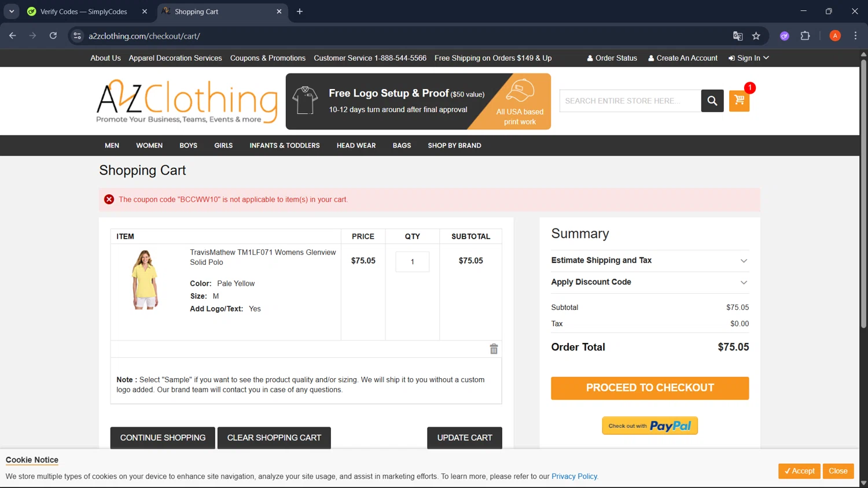Image resolution: width=868 pixels, height=488 pixels.
Task: Open INFANTS & TODDLERS menu
Action: coord(285,146)
